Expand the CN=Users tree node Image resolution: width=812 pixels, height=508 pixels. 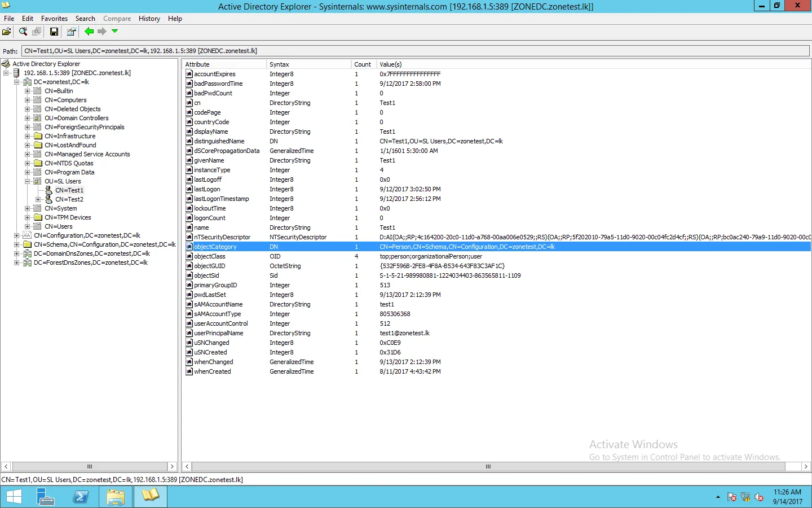28,226
